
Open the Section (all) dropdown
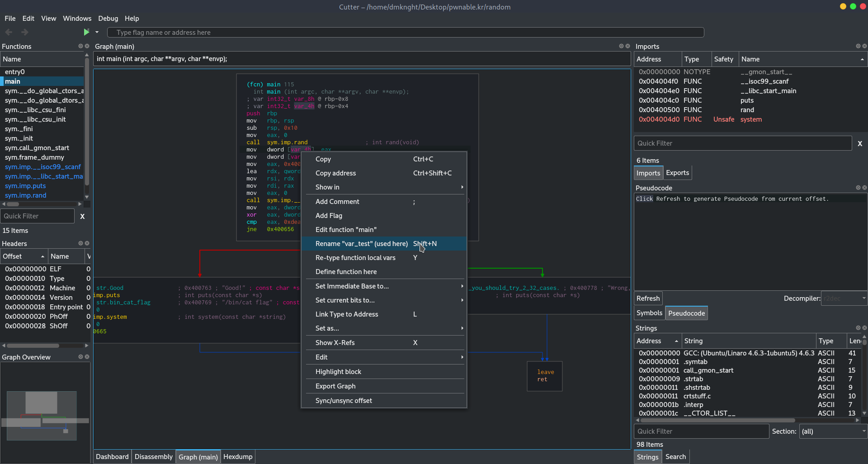point(833,431)
